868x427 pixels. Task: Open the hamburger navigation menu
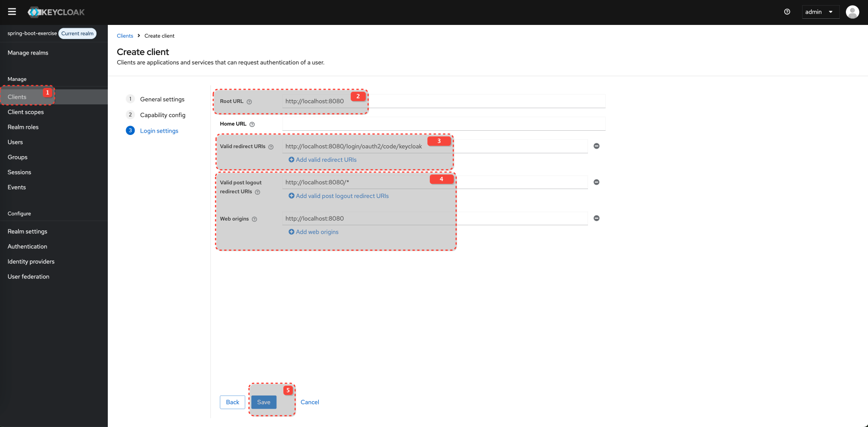12,12
